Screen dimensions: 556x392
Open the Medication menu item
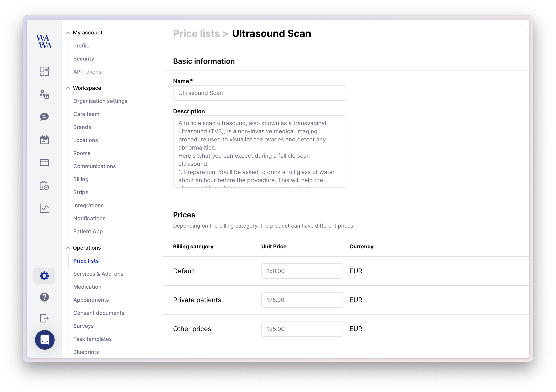coord(87,287)
